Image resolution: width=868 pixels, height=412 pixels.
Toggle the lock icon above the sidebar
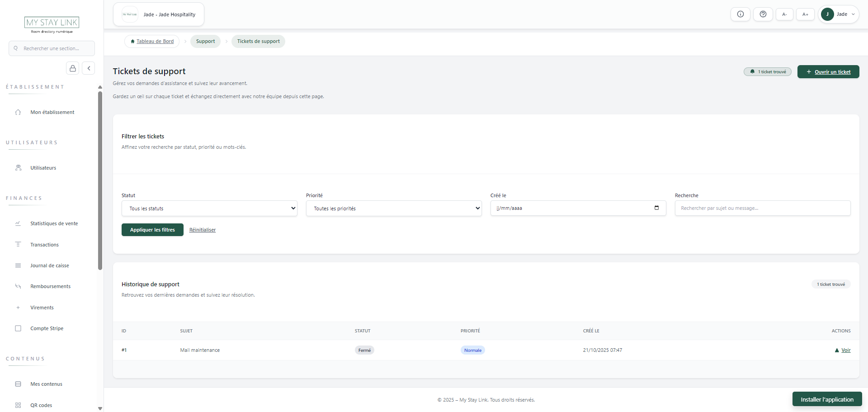coord(72,68)
